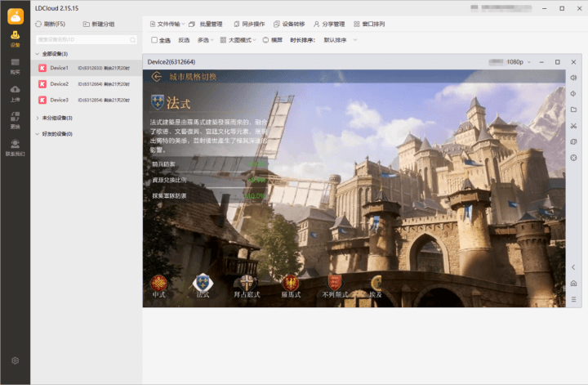Click the rotate-screen icon below the scissors
Viewport: 588px width, 385px height.
[573, 142]
